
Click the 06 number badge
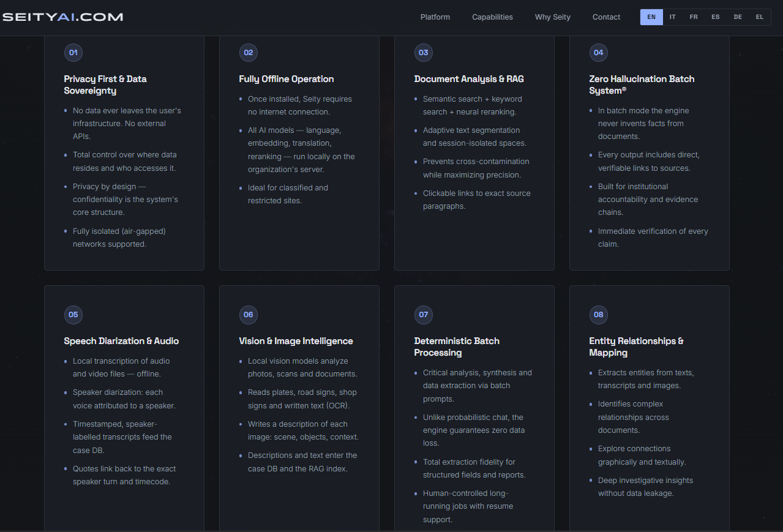point(249,315)
